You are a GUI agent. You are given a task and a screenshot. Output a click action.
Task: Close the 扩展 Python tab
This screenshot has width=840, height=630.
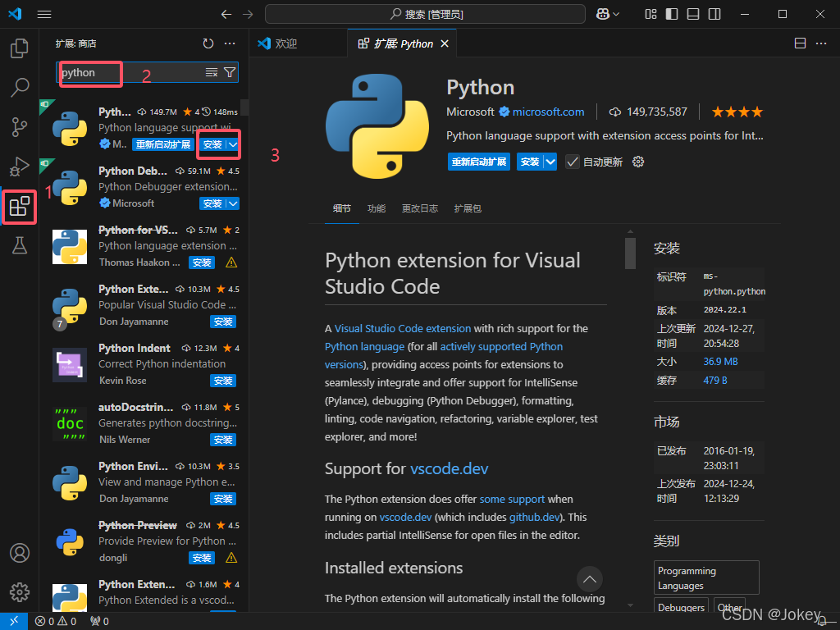[x=445, y=44]
